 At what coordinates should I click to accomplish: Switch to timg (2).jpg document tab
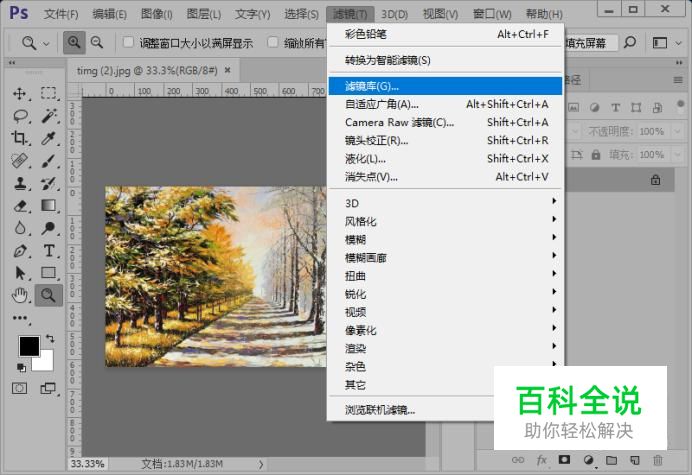coord(147,70)
